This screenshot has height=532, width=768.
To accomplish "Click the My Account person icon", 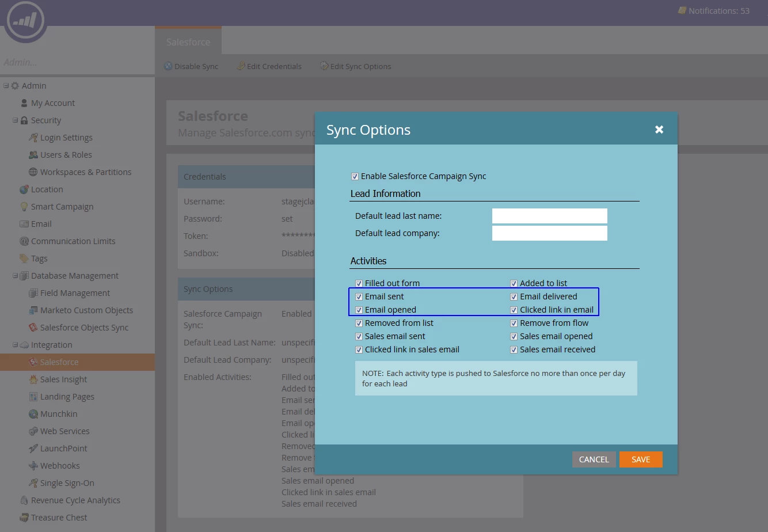I will [24, 103].
